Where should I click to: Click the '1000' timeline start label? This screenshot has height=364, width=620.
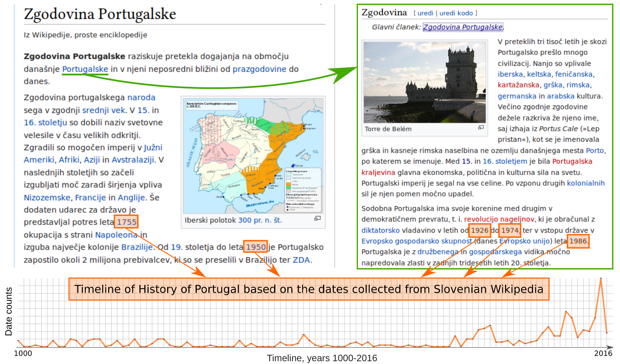click(x=23, y=353)
